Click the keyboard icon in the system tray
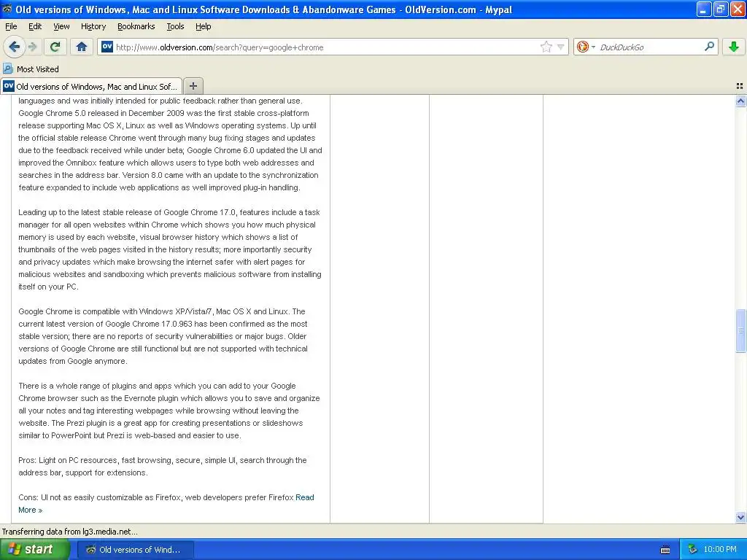 pos(665,550)
